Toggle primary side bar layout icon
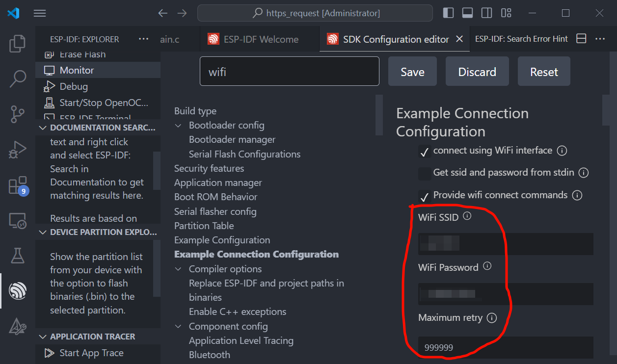Image resolution: width=617 pixels, height=364 pixels. click(x=448, y=13)
